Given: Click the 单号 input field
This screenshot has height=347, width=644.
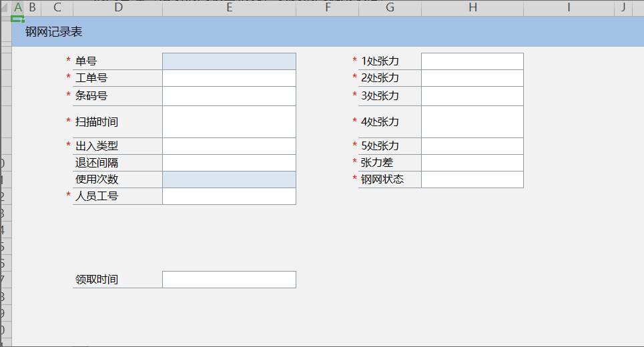Looking at the screenshot, I should [x=229, y=61].
